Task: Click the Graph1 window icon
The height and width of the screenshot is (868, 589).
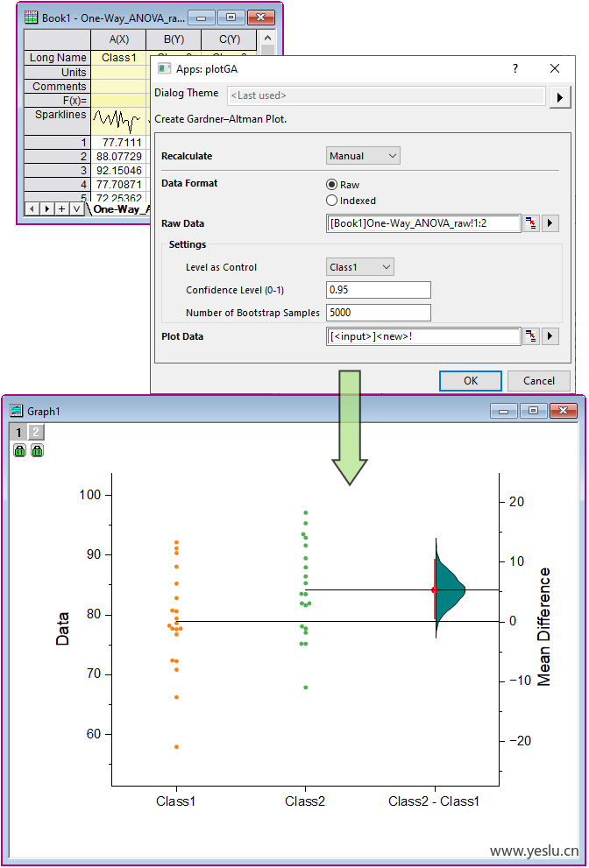Action: pos(18,410)
